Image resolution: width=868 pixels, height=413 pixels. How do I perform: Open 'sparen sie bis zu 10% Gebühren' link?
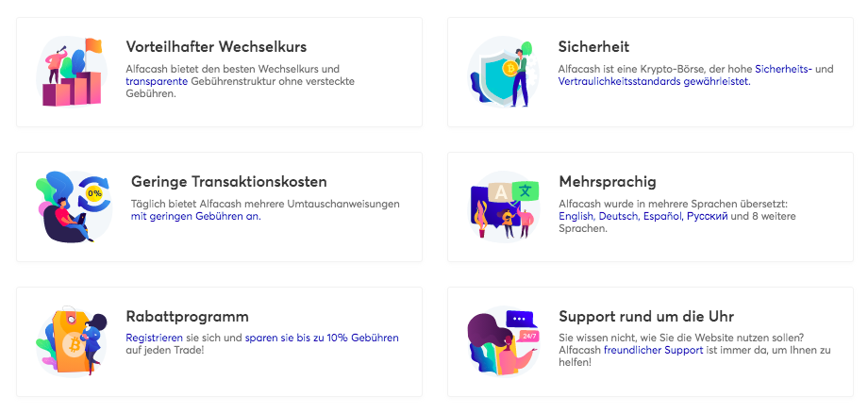click(322, 338)
